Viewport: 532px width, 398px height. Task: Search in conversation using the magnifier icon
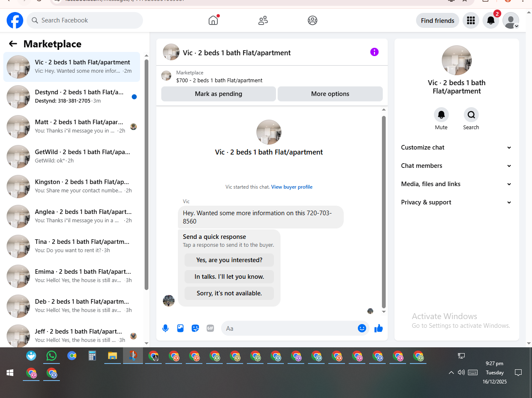(471, 115)
